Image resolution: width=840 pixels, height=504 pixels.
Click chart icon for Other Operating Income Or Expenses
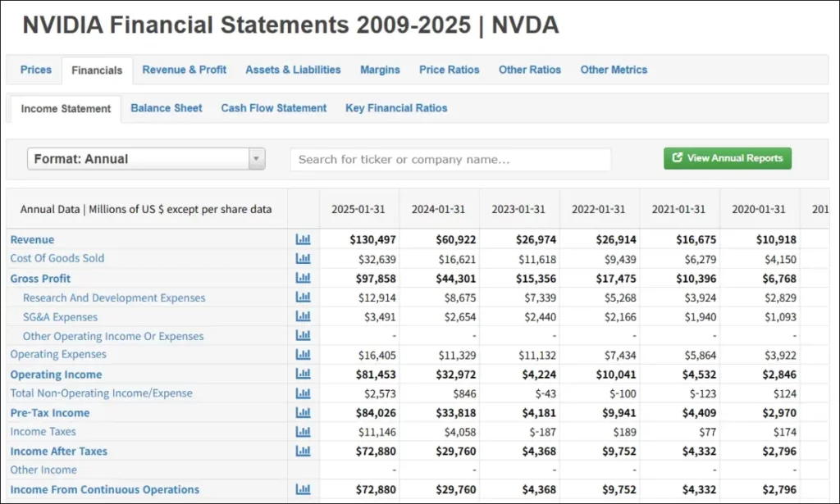coord(303,335)
